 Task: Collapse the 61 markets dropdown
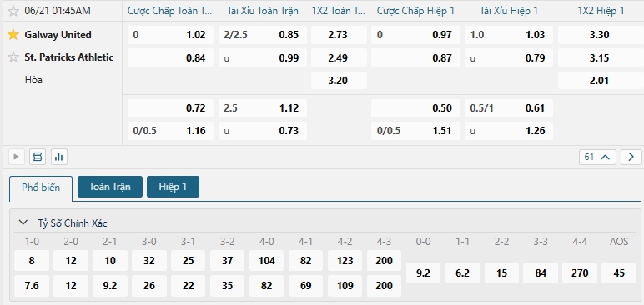597,157
